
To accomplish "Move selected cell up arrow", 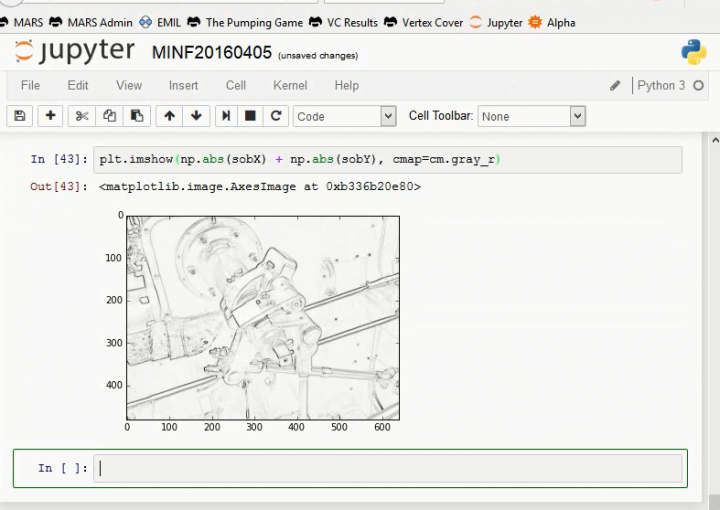I will point(169,116).
